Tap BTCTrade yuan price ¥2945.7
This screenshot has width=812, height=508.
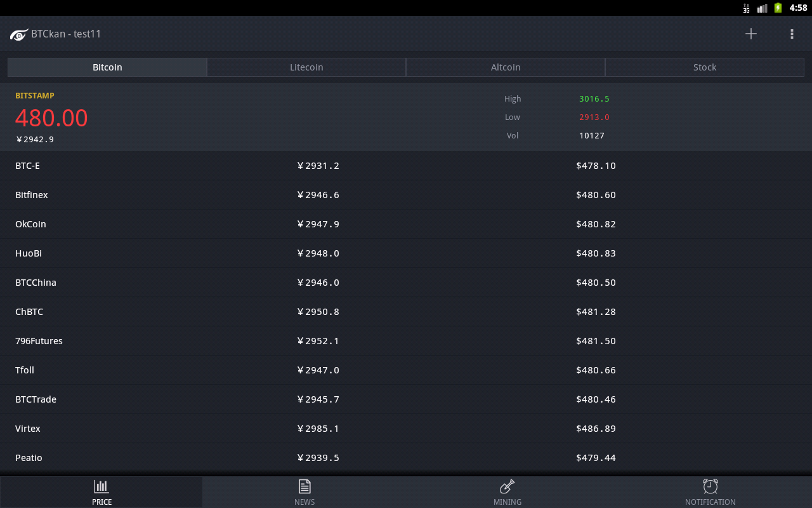click(x=318, y=399)
